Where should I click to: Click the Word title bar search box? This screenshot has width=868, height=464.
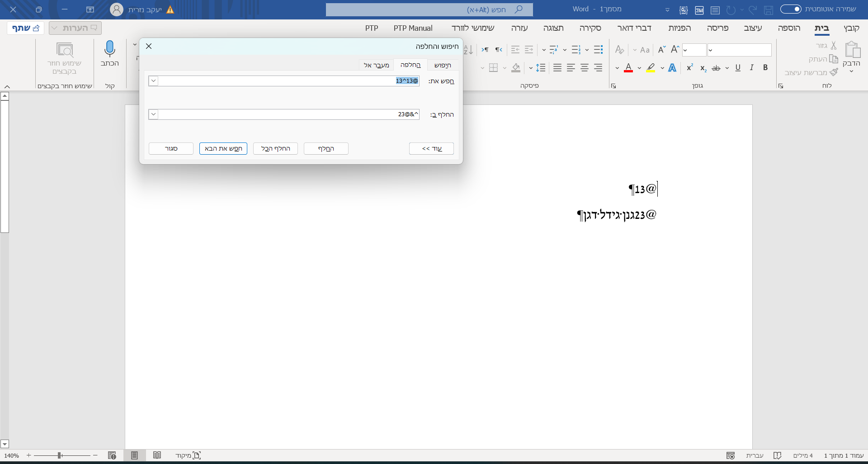click(429, 9)
